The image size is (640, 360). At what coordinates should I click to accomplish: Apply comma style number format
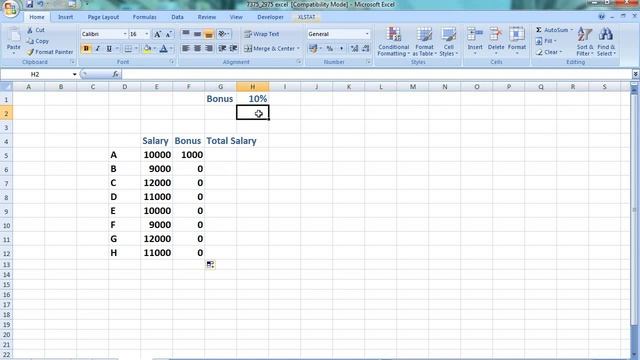click(341, 49)
